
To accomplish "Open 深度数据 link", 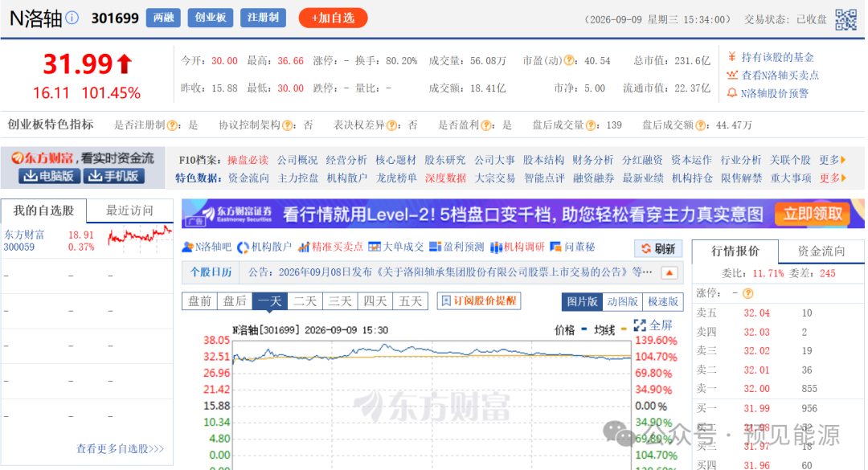I will [445, 178].
